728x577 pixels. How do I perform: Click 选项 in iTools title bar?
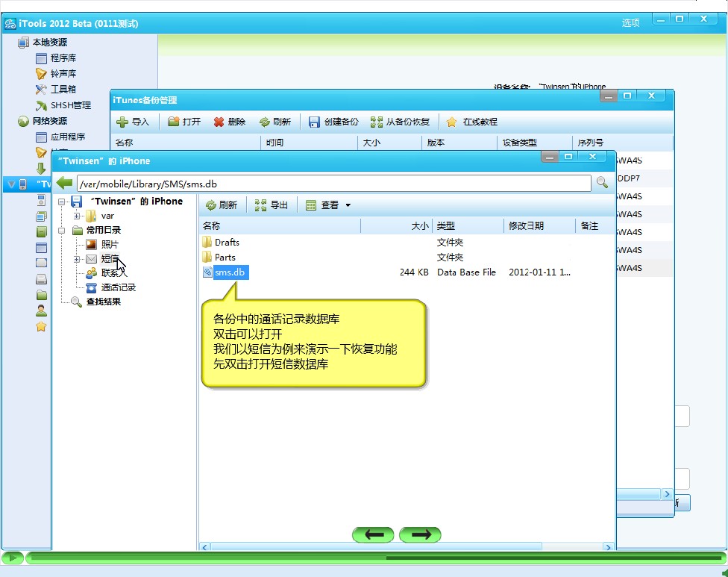pos(630,22)
